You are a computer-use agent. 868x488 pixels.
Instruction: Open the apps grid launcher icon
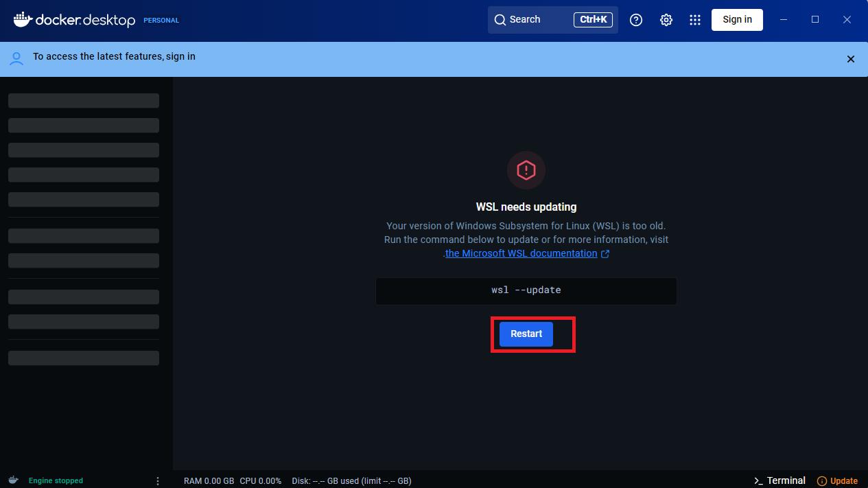point(695,20)
